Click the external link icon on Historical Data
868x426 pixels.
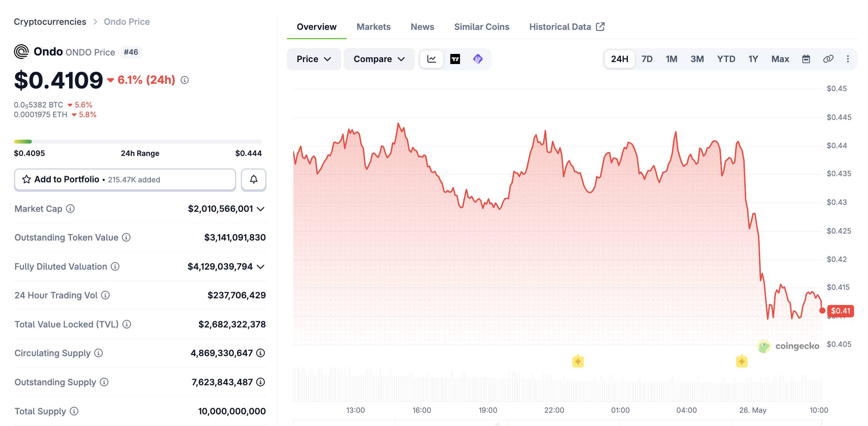pyautogui.click(x=600, y=27)
